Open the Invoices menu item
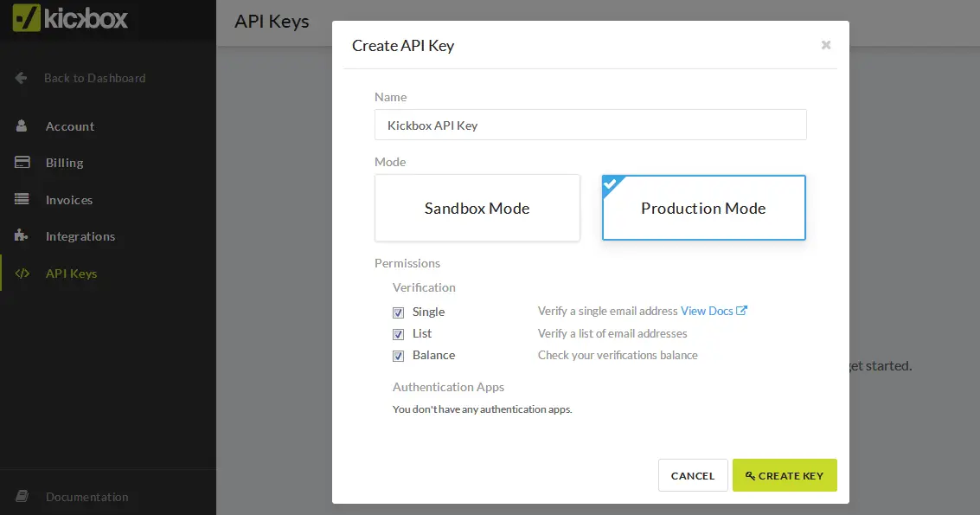 (x=69, y=200)
